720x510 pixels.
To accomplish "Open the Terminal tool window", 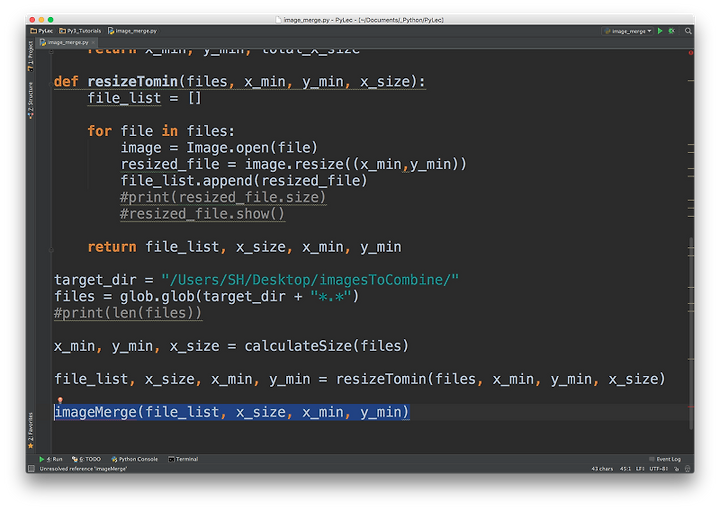I will click(x=183, y=459).
